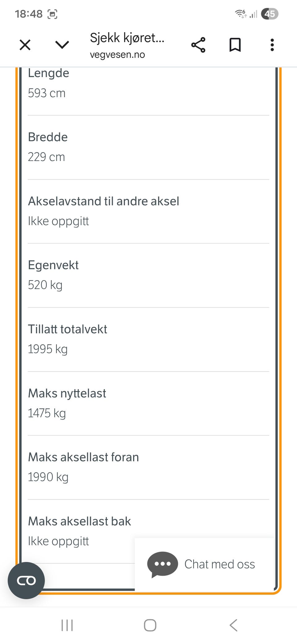297x644 pixels.
Task: Tap the vegvesen.no URL text
Action: (x=118, y=55)
